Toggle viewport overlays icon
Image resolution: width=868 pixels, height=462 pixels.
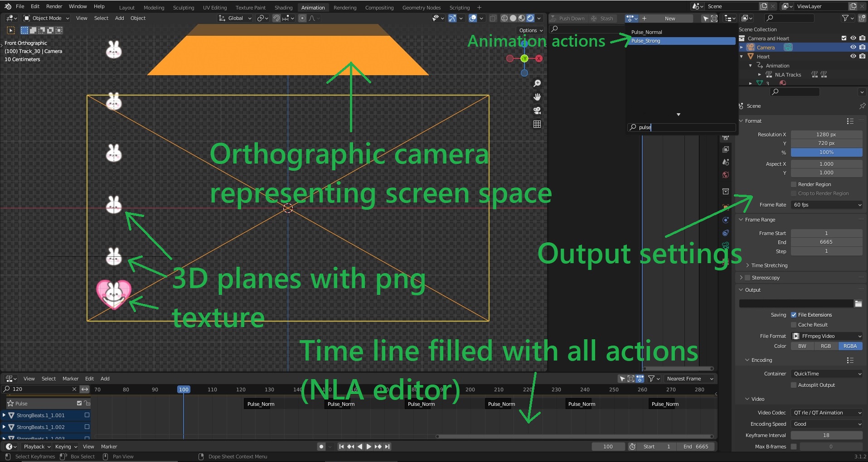click(473, 18)
